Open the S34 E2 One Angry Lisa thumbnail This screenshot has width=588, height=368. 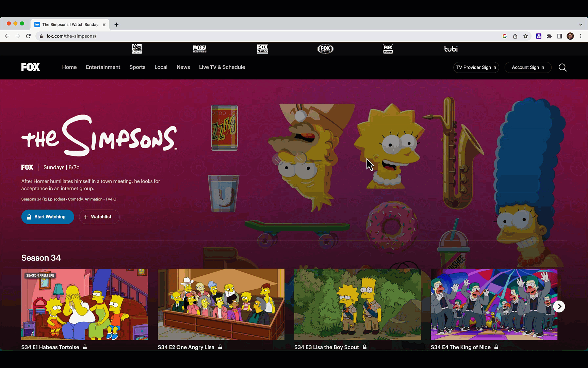(221, 304)
